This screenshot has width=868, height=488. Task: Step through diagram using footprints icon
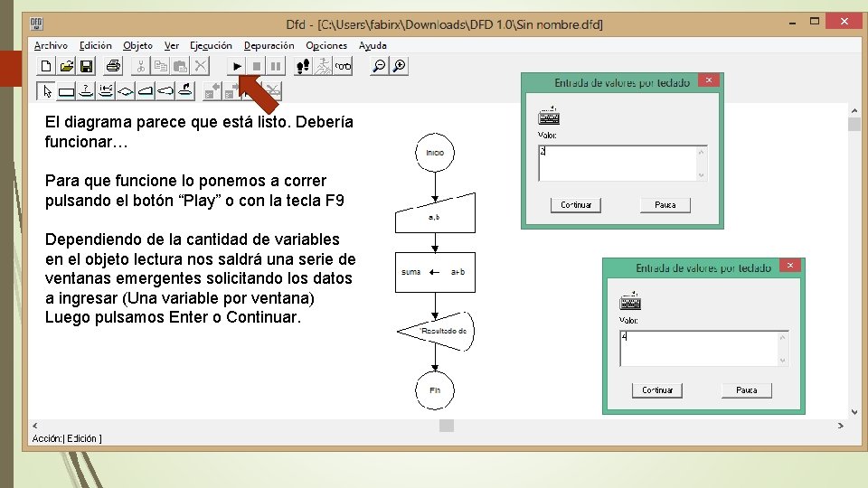click(303, 66)
